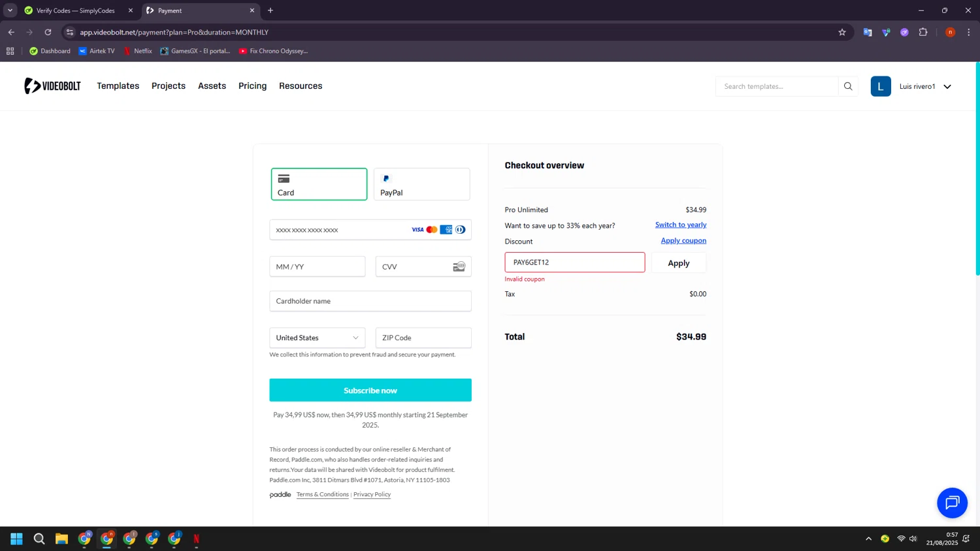Image resolution: width=980 pixels, height=551 pixels.
Task: Click the coupon field containing PAY6GET12
Action: pos(575,262)
